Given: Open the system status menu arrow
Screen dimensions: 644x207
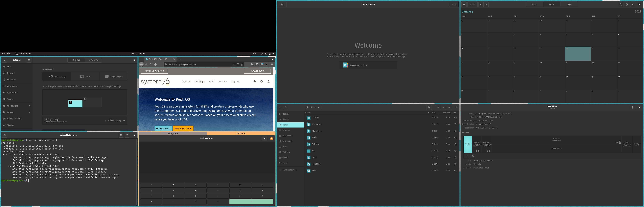Looking at the screenshot, I should point(273,53).
